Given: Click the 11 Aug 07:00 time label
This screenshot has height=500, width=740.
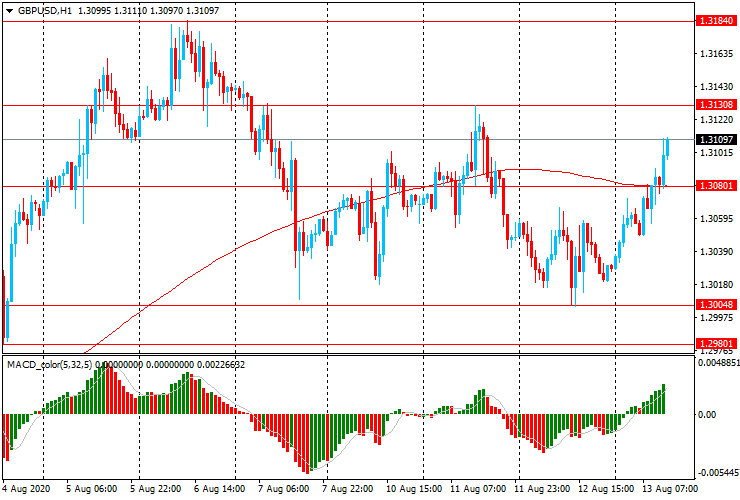Looking at the screenshot, I should coord(478,488).
